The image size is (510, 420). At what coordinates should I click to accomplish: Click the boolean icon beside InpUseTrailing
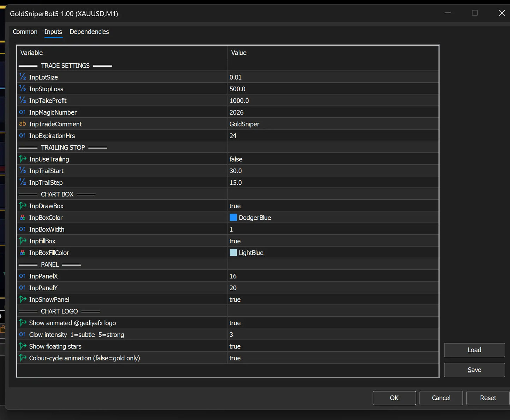(23, 159)
